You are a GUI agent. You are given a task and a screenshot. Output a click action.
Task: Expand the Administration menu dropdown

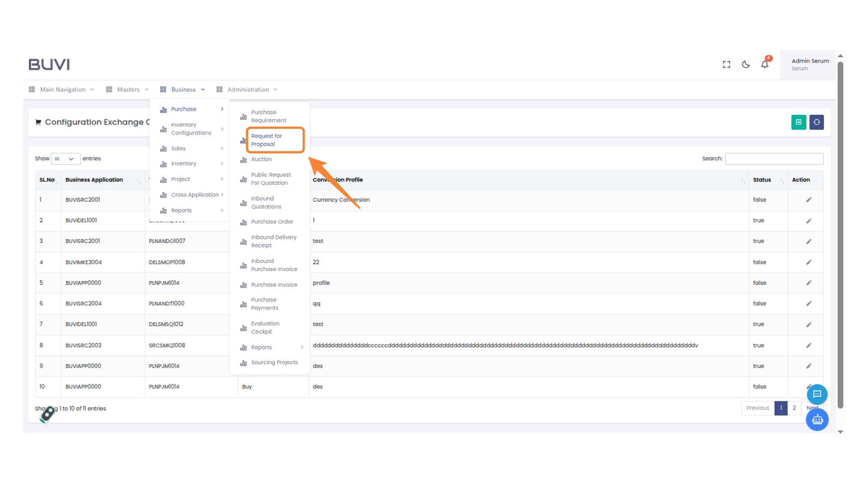(247, 89)
